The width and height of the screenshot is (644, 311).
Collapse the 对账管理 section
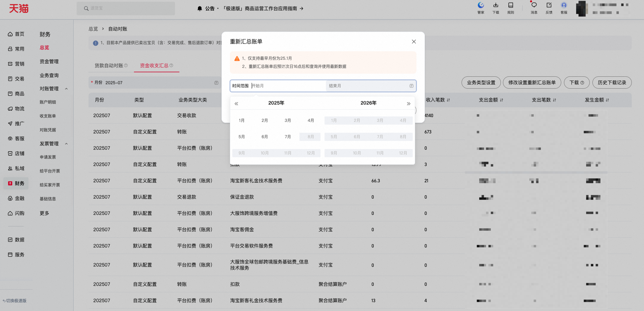[x=66, y=89]
